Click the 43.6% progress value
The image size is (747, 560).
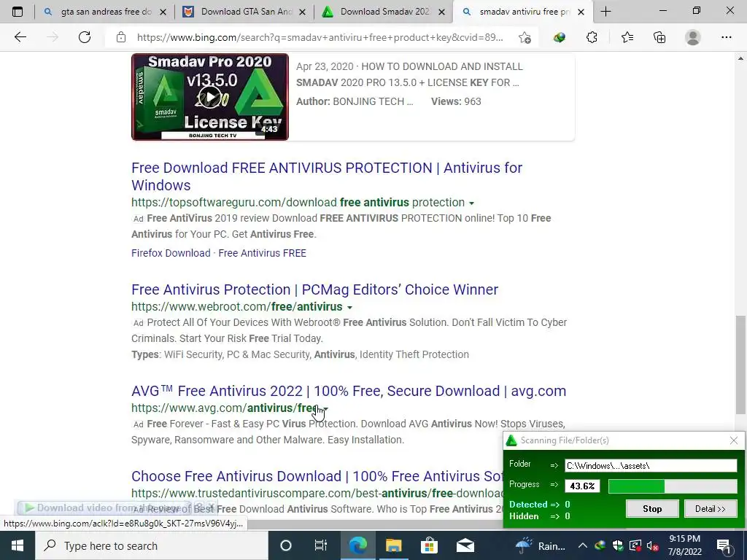tap(582, 486)
